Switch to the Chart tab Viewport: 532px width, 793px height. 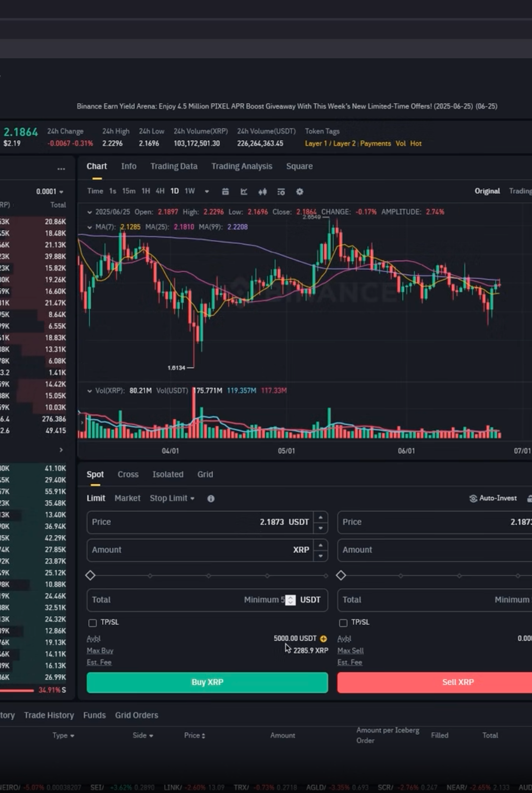(97, 166)
